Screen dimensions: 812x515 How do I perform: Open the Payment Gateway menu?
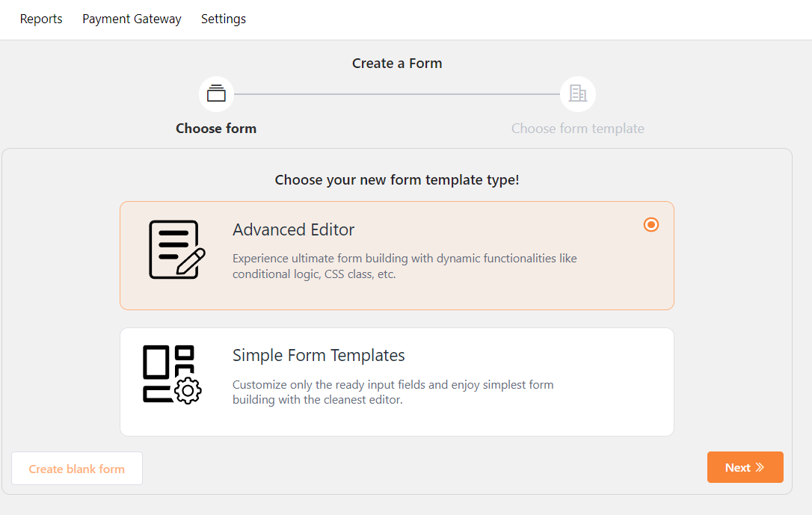pos(132,19)
